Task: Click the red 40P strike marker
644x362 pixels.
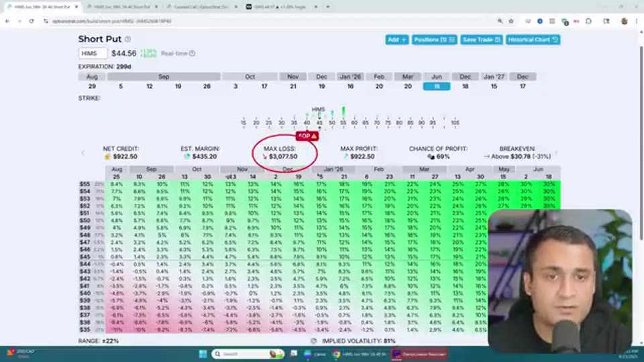Action: pyautogui.click(x=307, y=136)
